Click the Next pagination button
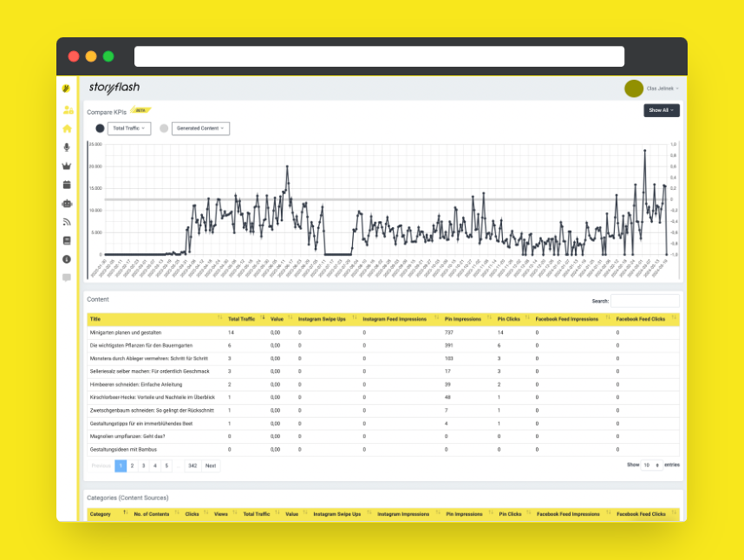 [x=211, y=466]
